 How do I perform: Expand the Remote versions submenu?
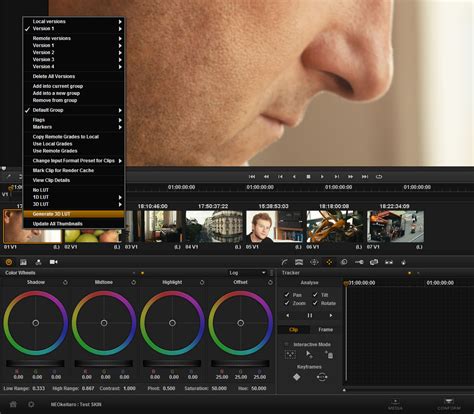coord(74,38)
